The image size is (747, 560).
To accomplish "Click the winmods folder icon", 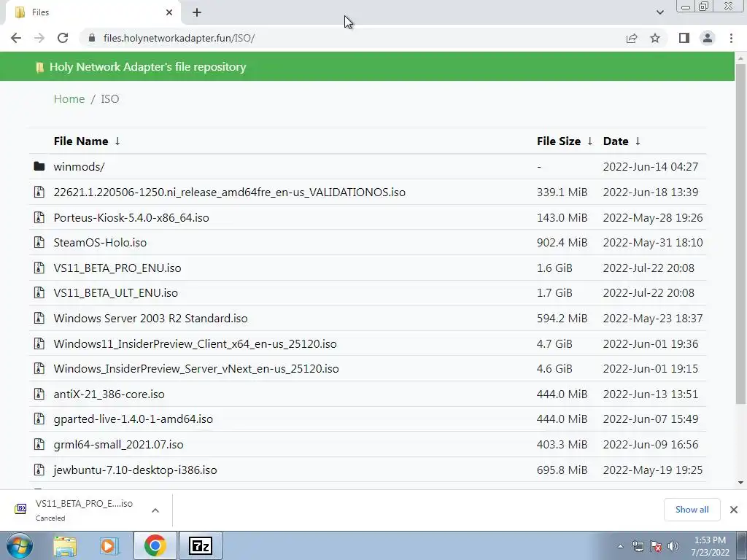I will tap(39, 166).
